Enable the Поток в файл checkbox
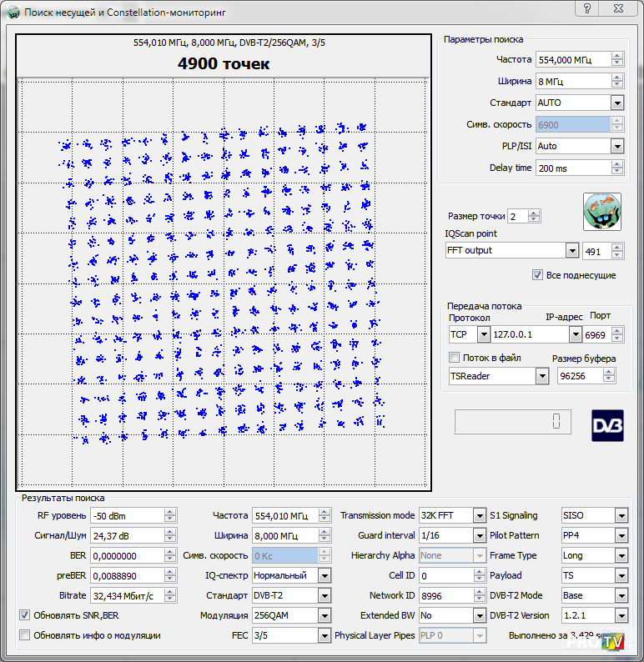Image resolution: width=644 pixels, height=662 pixels. (455, 358)
